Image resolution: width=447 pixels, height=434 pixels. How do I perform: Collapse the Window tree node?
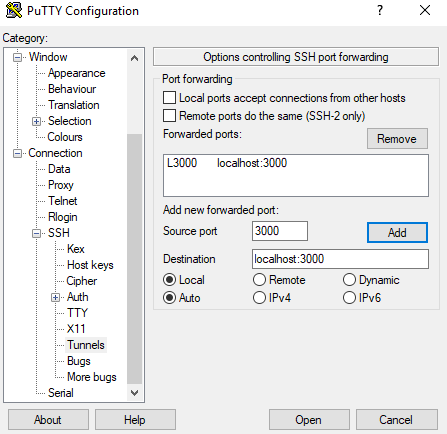17,57
